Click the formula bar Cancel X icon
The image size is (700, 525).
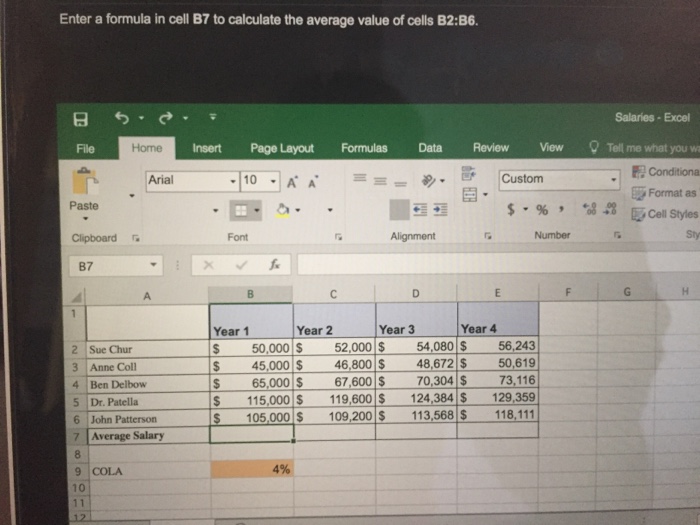(208, 265)
